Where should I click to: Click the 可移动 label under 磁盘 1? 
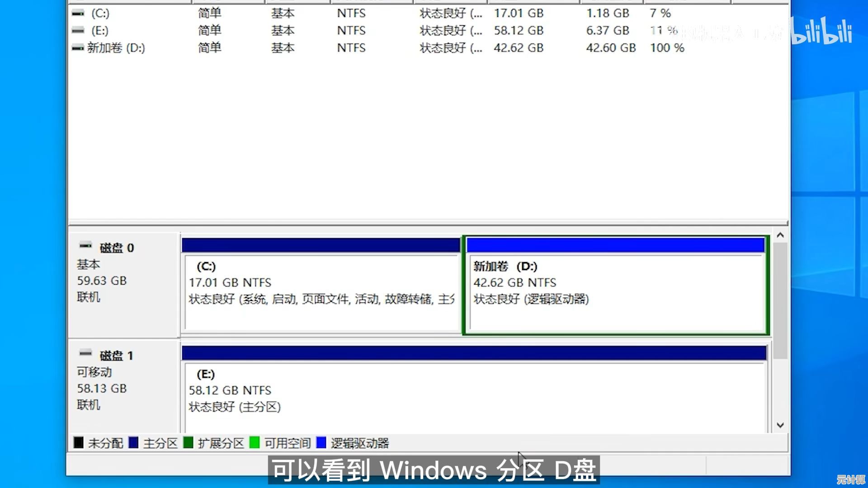[x=94, y=372]
